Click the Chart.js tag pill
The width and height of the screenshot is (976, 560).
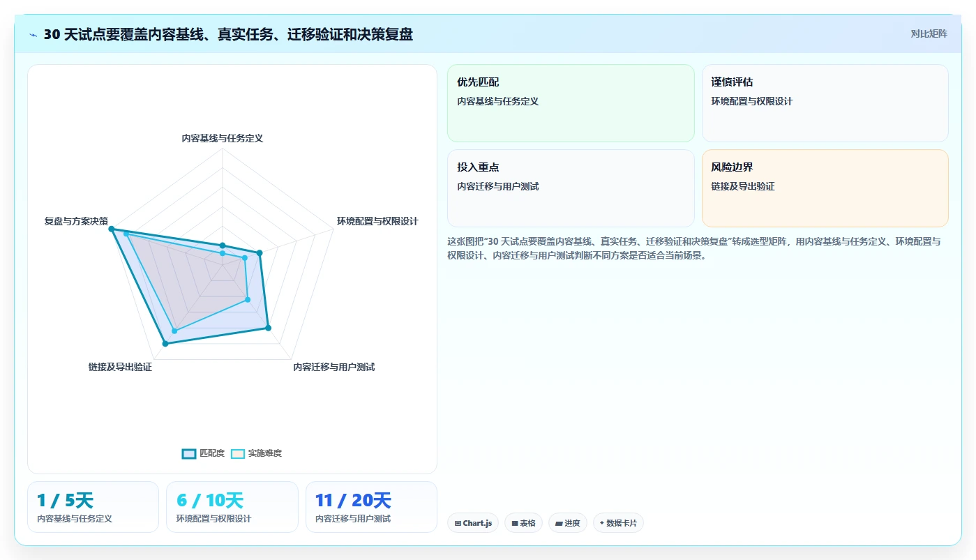tap(473, 523)
